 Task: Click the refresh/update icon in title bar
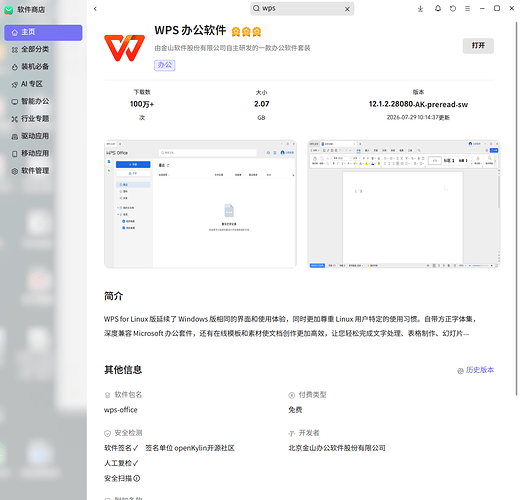click(x=453, y=9)
